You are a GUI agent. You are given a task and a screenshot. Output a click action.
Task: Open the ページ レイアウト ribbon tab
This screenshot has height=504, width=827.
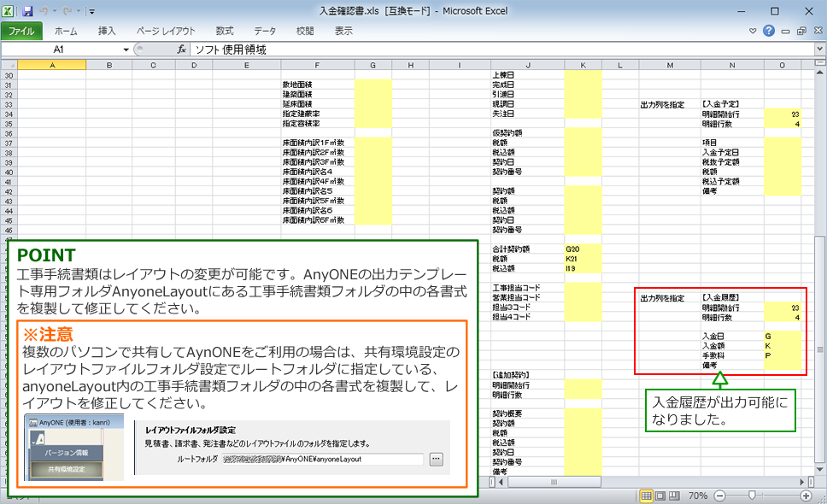pyautogui.click(x=166, y=31)
